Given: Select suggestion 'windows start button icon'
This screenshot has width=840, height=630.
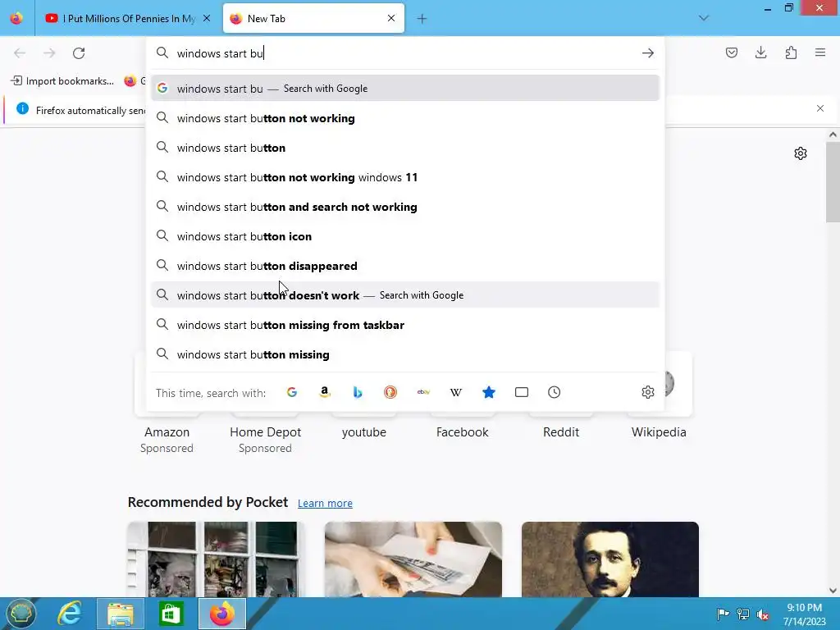Looking at the screenshot, I should click(405, 236).
